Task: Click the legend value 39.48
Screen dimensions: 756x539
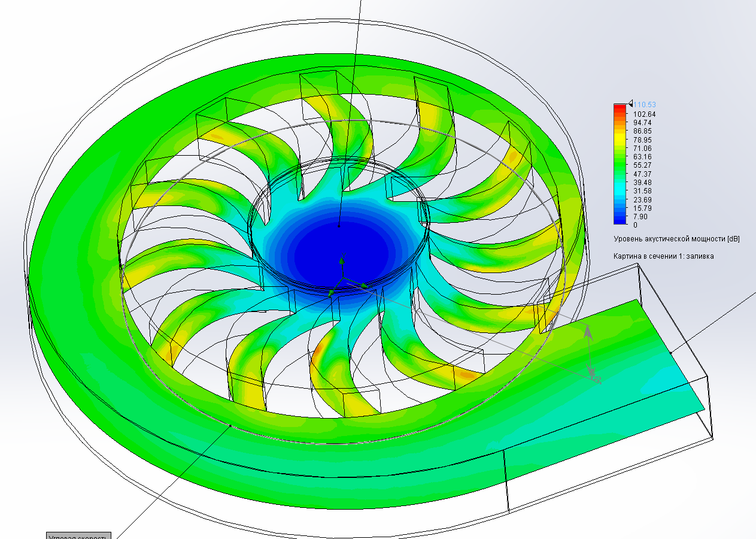Action: click(643, 182)
